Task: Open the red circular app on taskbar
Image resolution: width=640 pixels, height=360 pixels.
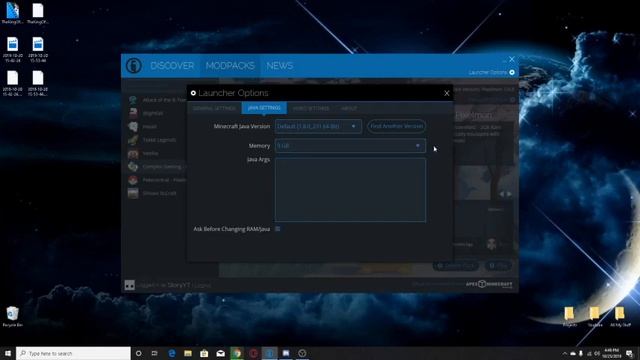Action: pos(253,353)
